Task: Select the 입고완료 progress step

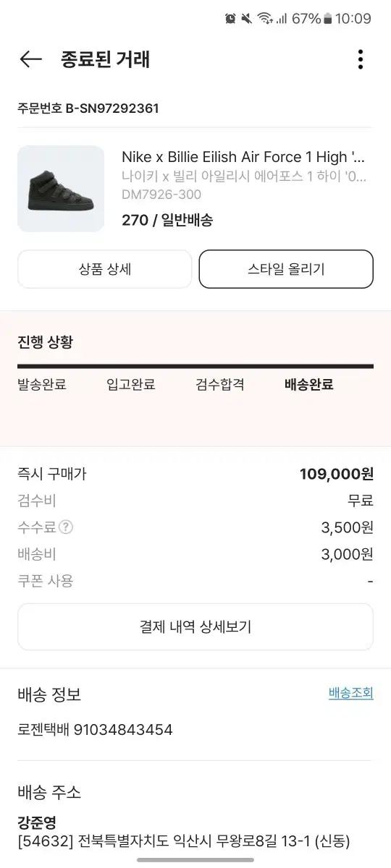Action: pos(131,385)
